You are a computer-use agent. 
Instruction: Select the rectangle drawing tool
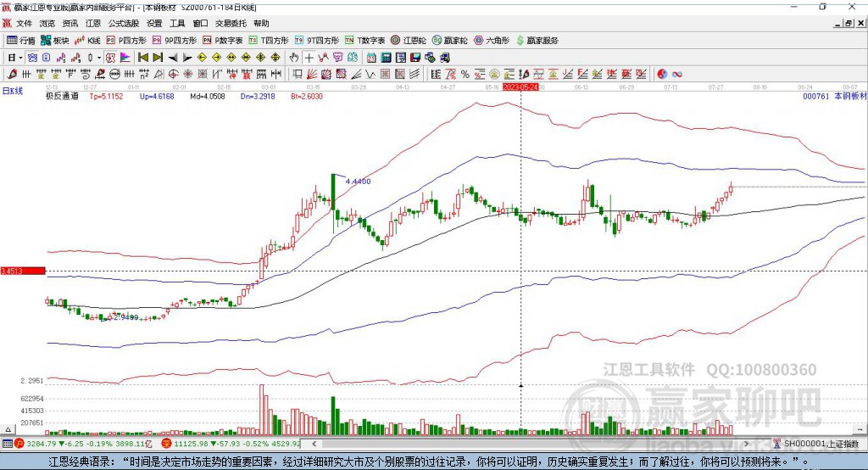coord(298,75)
